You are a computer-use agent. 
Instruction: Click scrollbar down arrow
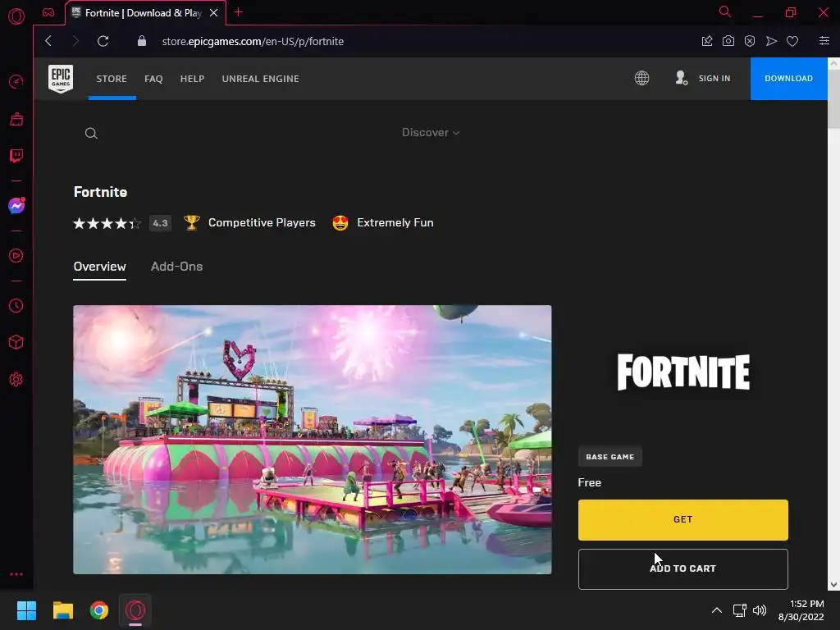pyautogui.click(x=833, y=584)
